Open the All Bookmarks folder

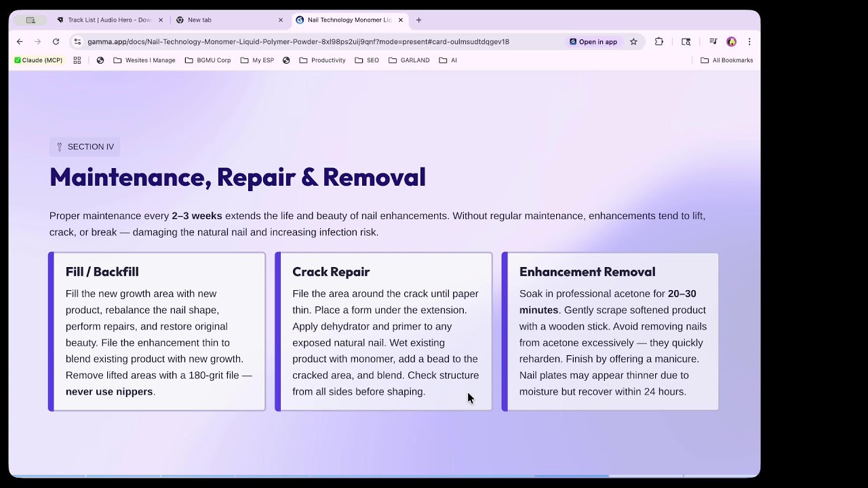[727, 60]
